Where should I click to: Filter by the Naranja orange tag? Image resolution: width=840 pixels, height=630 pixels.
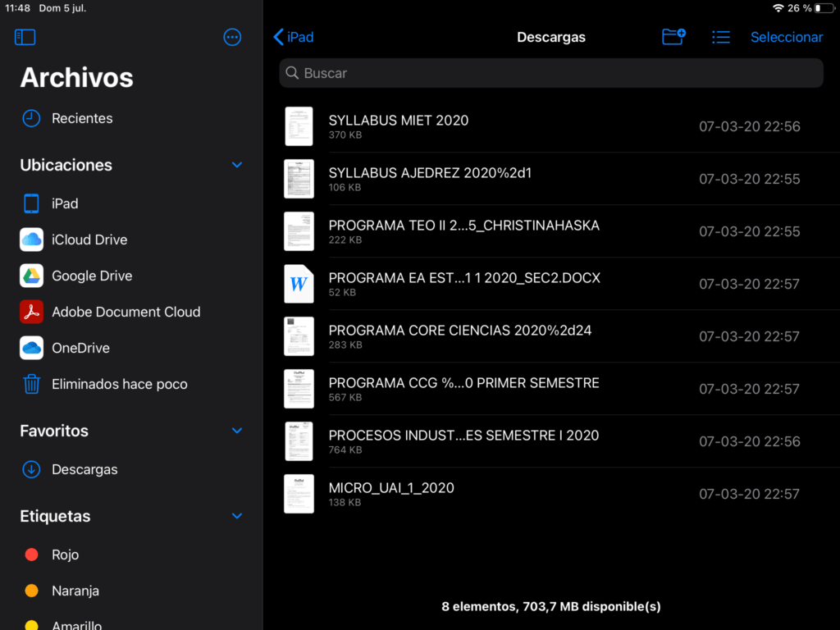75,591
